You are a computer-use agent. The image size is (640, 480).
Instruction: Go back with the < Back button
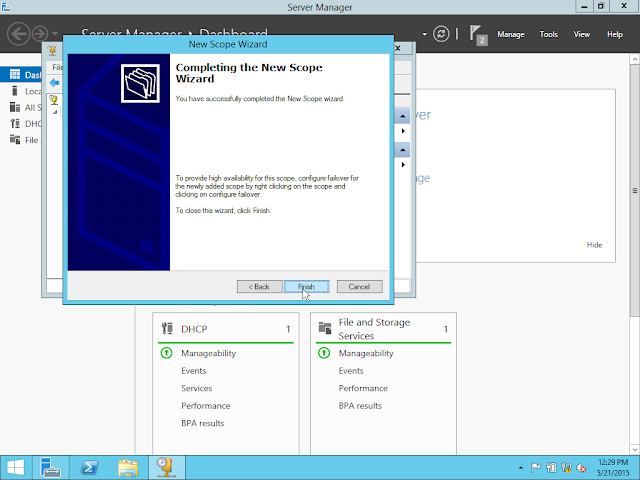(x=259, y=287)
